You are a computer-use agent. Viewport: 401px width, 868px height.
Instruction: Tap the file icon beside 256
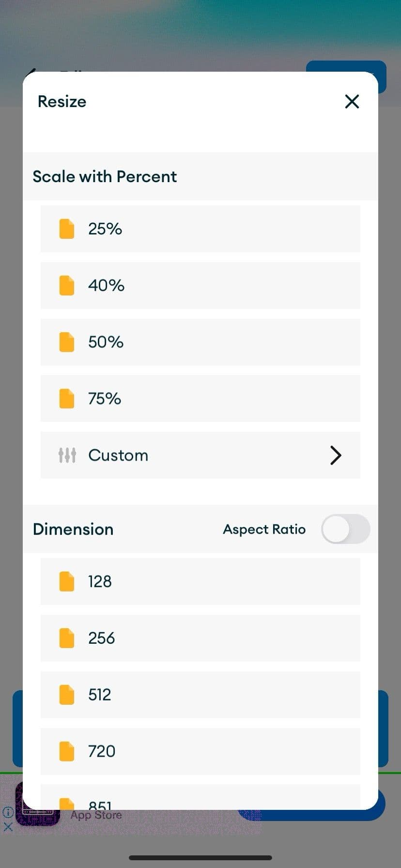[67, 638]
